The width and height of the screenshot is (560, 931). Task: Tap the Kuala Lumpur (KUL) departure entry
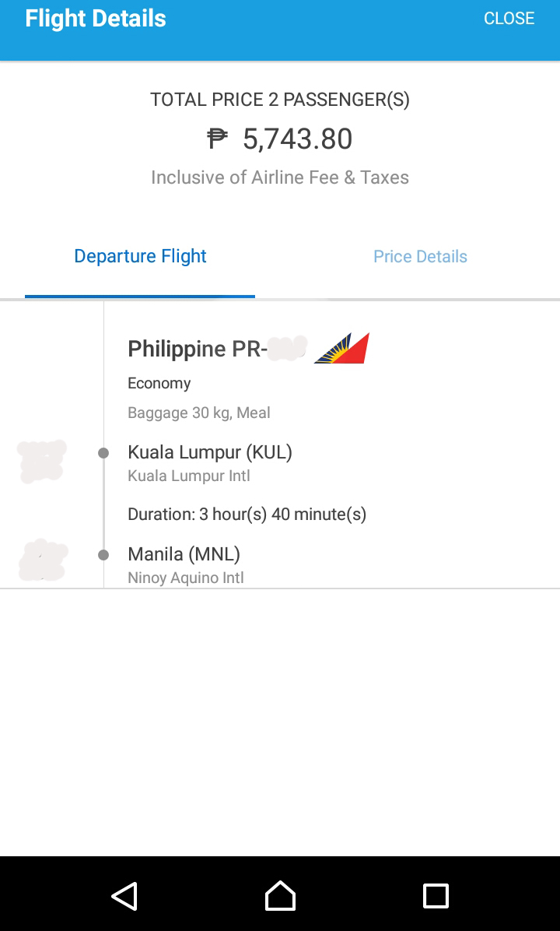pos(210,452)
